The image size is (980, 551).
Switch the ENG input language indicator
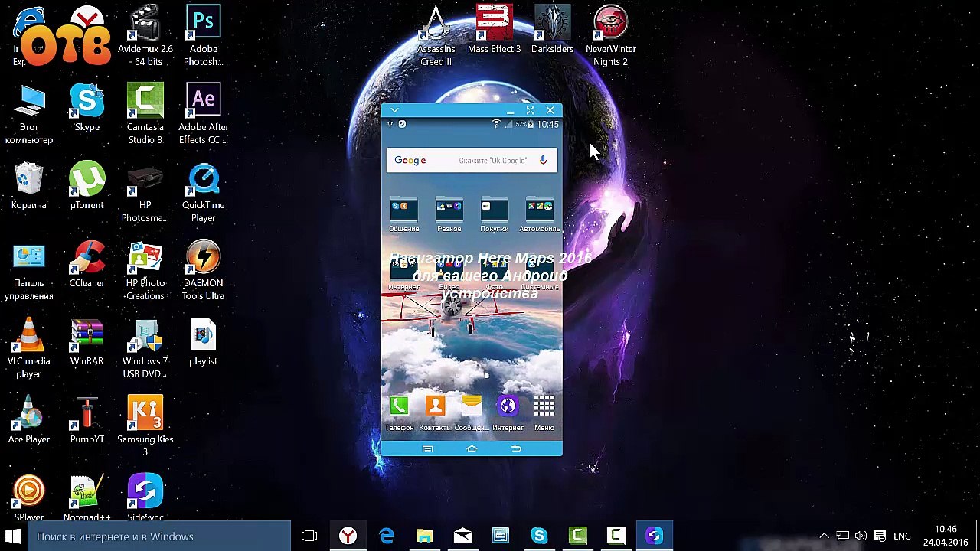click(x=902, y=536)
